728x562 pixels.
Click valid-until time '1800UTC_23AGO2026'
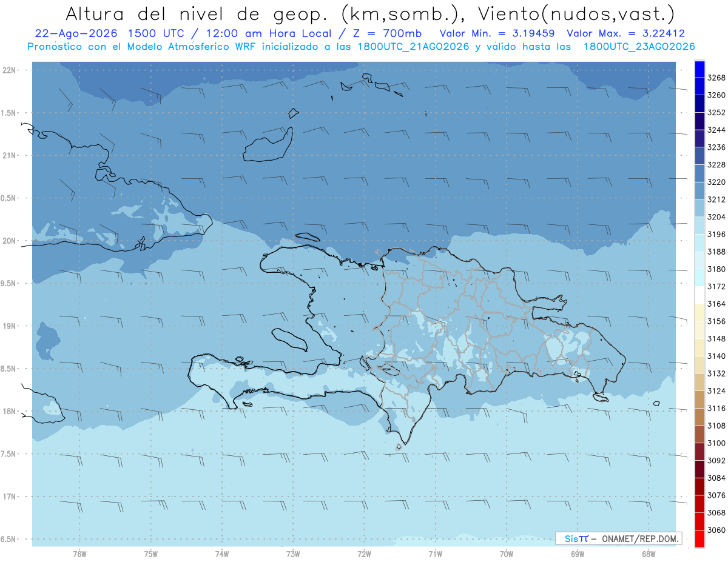pos(639,46)
